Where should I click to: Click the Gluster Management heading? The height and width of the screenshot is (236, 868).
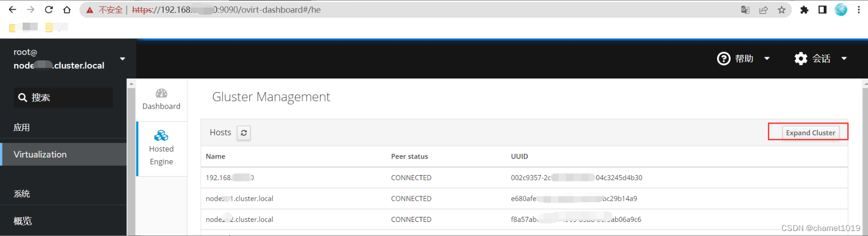click(271, 97)
